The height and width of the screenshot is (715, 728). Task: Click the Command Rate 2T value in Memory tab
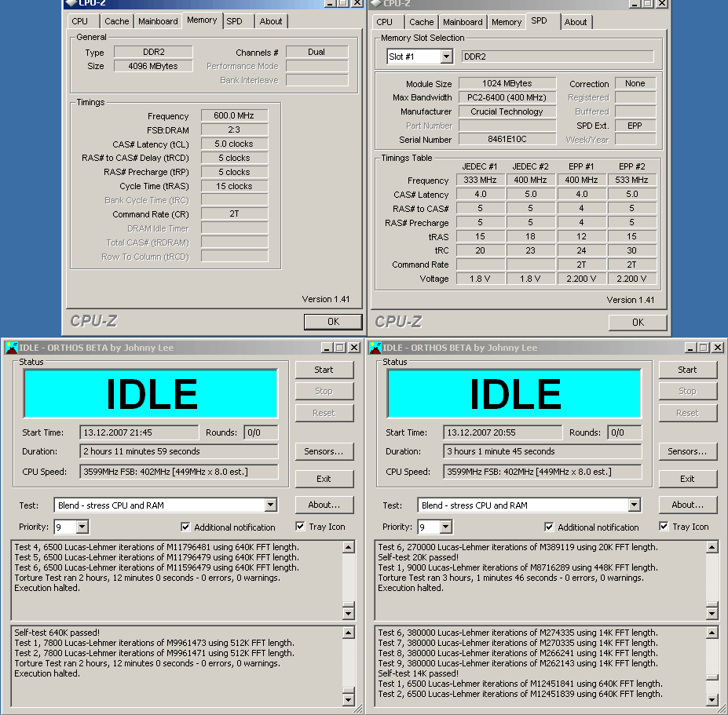click(x=235, y=214)
